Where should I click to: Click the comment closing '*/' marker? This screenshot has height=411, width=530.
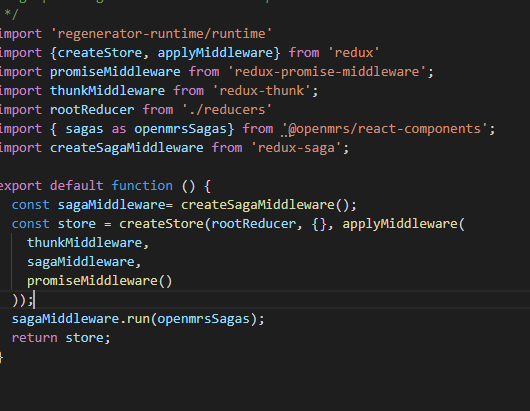coord(11,15)
